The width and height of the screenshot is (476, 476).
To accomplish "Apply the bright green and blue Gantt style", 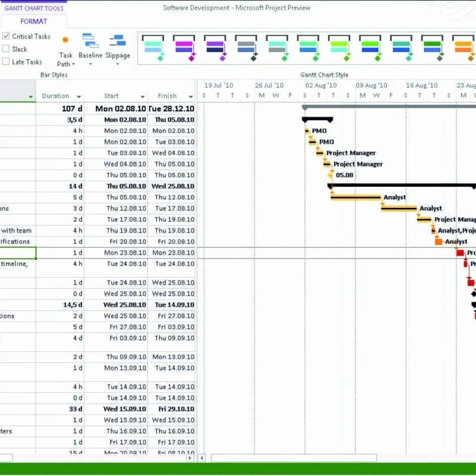I will pos(370,48).
